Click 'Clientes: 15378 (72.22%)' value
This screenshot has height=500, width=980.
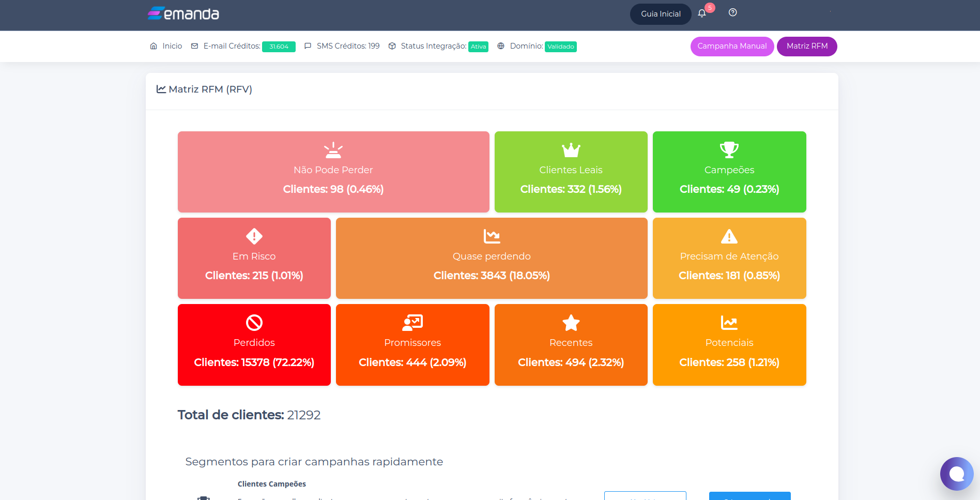pyautogui.click(x=254, y=362)
